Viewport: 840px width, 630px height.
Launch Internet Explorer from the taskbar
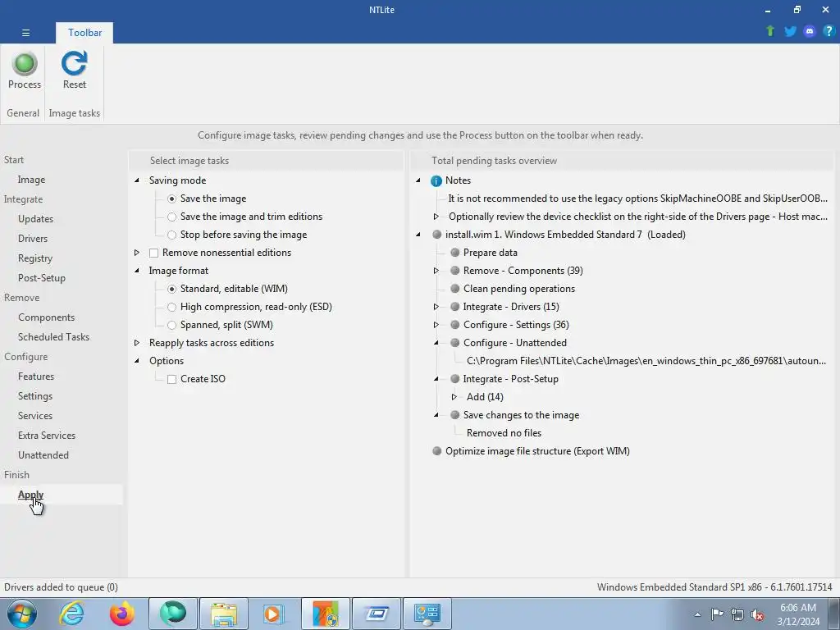click(x=72, y=614)
